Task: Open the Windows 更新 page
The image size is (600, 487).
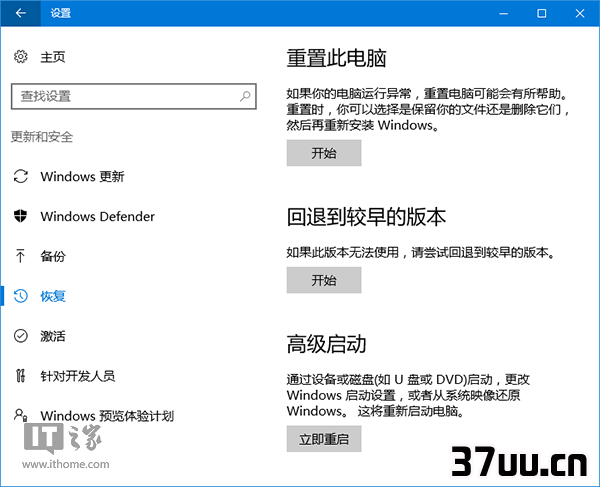Action: coord(82,176)
